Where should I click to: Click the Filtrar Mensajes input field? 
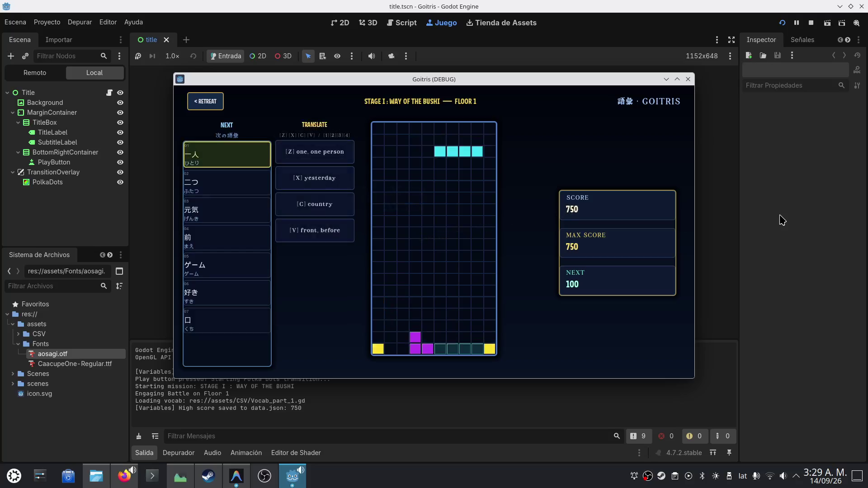pyautogui.click(x=388, y=436)
